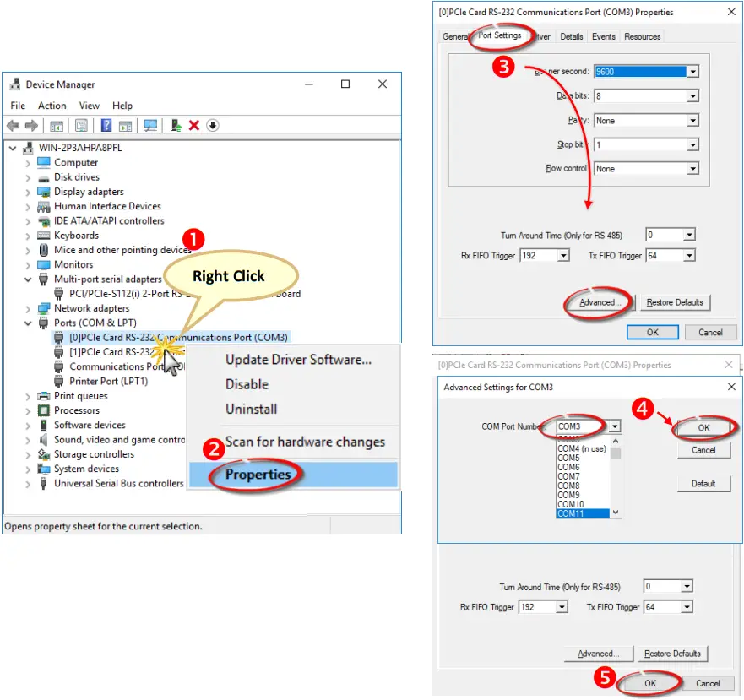Click the Universal Serial Bus controllers icon
744x700 pixels.
point(44,484)
